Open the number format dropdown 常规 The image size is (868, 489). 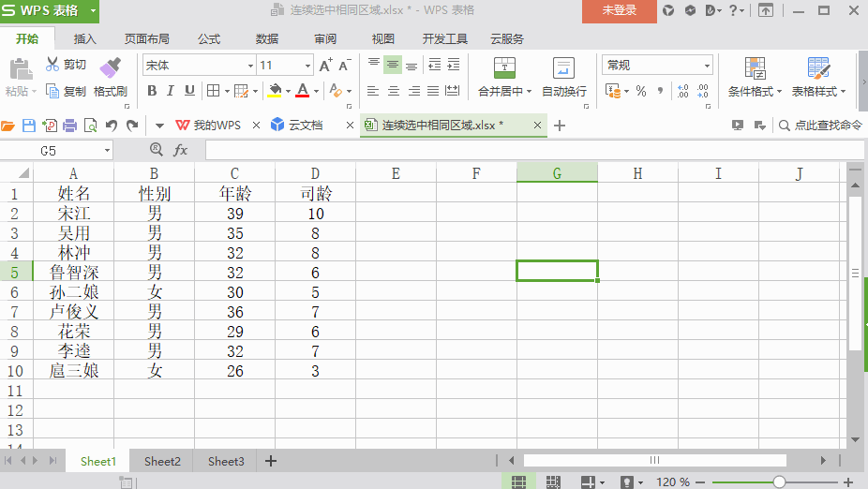click(x=707, y=66)
